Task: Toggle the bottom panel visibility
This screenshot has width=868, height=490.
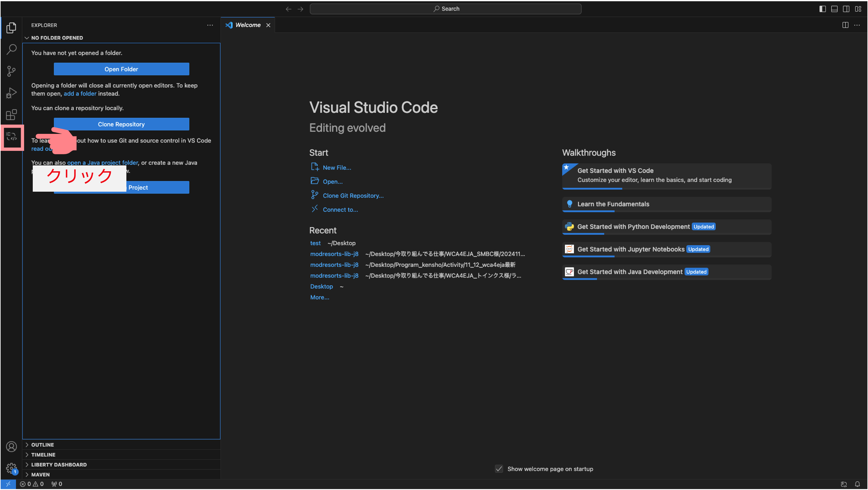Action: 834,9
